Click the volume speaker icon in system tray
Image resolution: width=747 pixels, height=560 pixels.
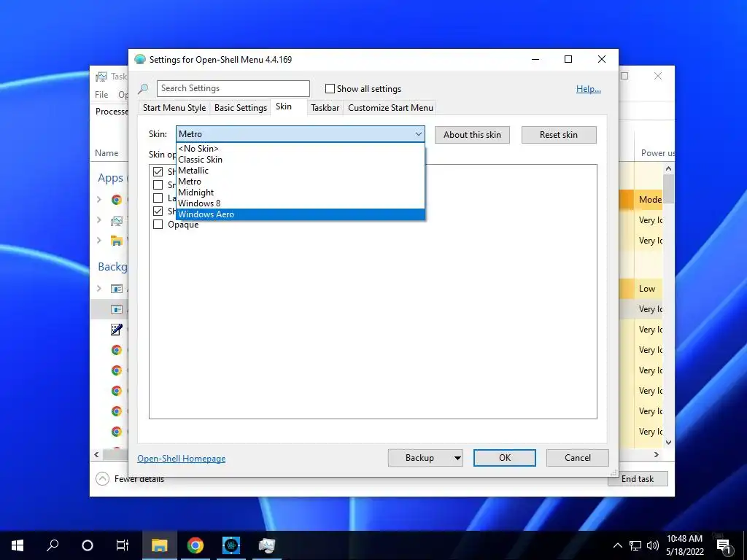(653, 545)
